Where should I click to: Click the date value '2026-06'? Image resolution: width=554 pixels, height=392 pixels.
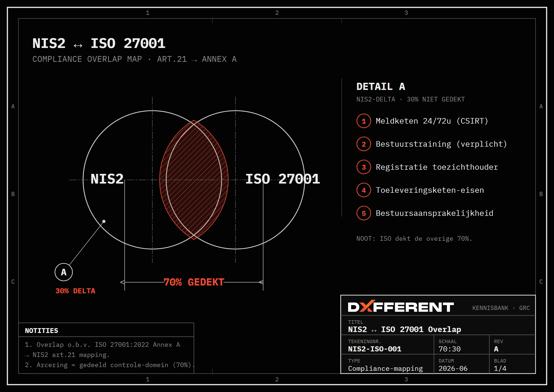(453, 368)
